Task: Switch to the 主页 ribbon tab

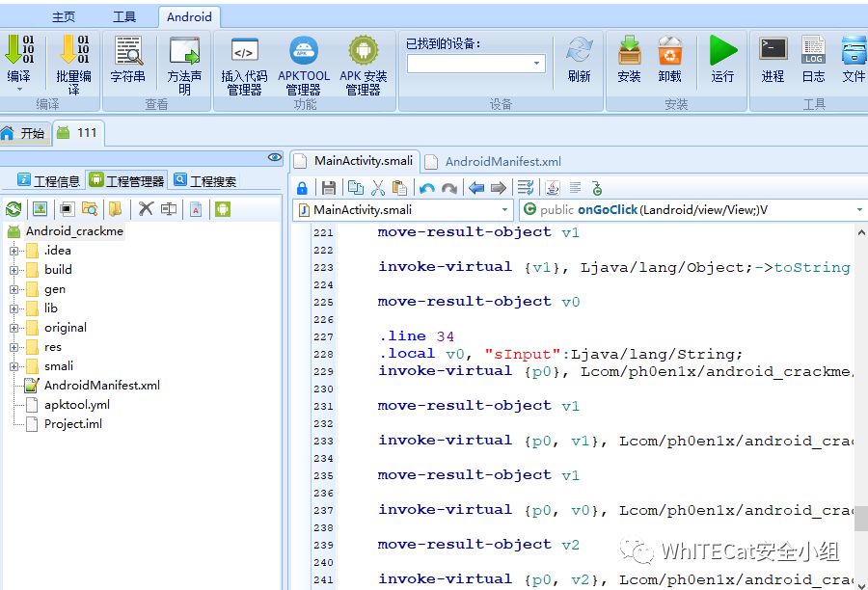Action: [x=64, y=17]
